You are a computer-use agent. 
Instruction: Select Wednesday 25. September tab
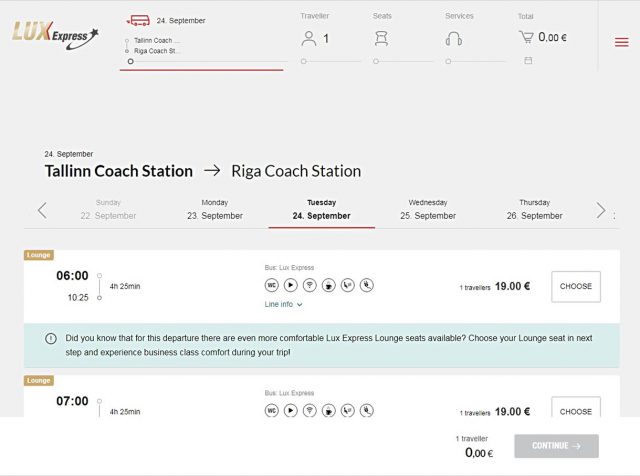[x=428, y=209]
